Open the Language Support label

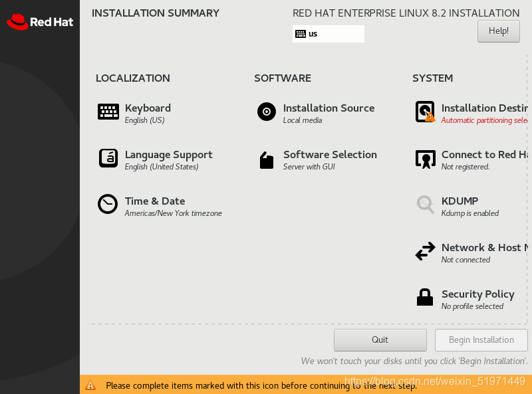[169, 155]
